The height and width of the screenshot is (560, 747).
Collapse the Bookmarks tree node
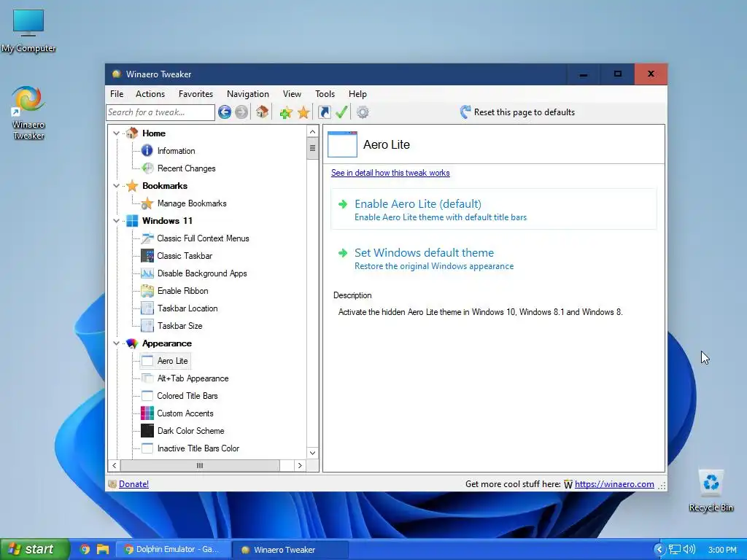[116, 186]
